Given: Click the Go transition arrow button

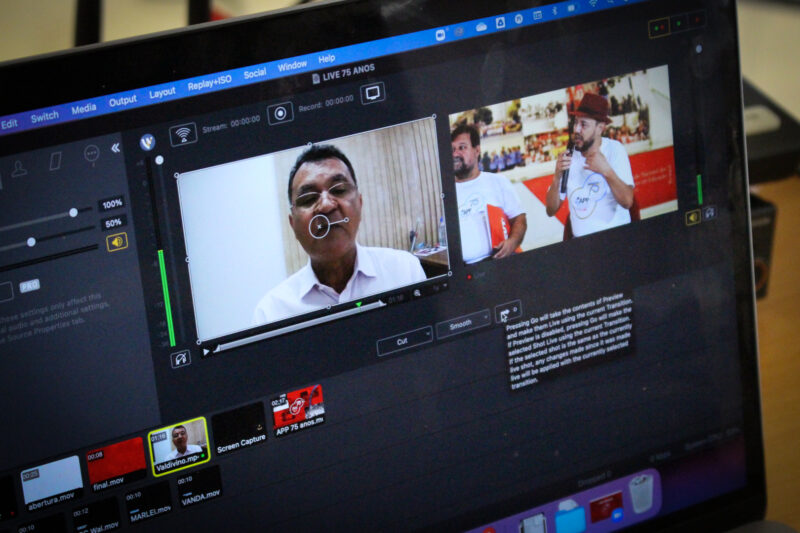Looking at the screenshot, I should point(507,312).
